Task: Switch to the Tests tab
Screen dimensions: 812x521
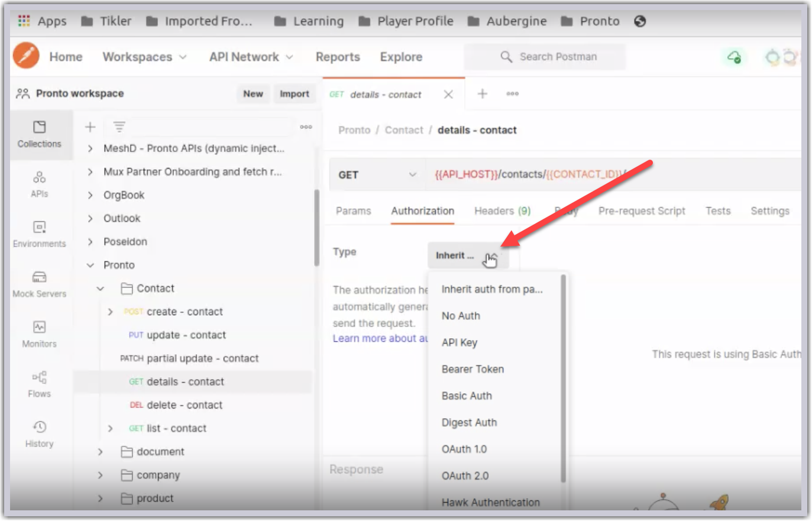Action: click(x=718, y=211)
